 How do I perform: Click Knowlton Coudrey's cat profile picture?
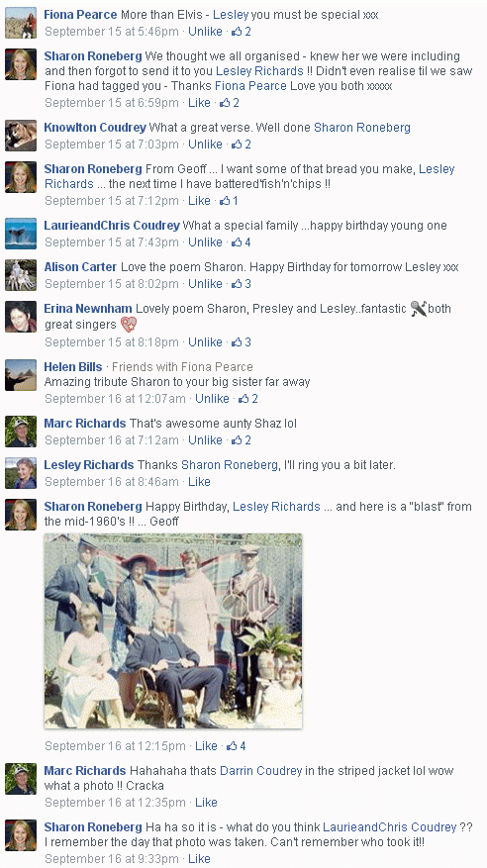pyautogui.click(x=21, y=136)
